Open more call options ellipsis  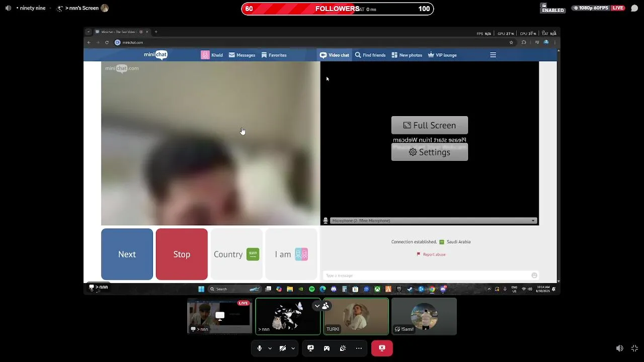359,348
